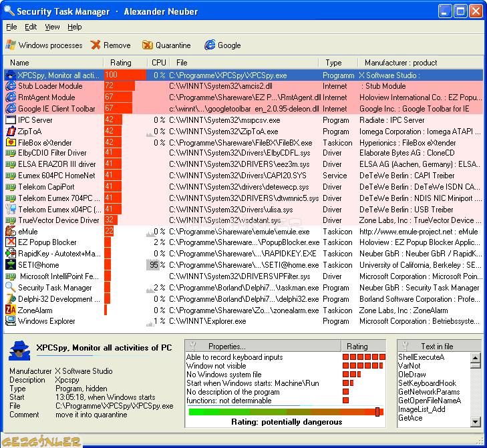Click the ZipToA process icon

tap(11, 132)
